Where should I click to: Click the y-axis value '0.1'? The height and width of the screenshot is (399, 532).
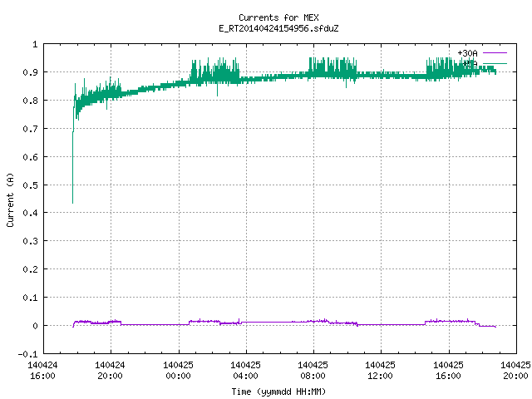[x=30, y=298]
